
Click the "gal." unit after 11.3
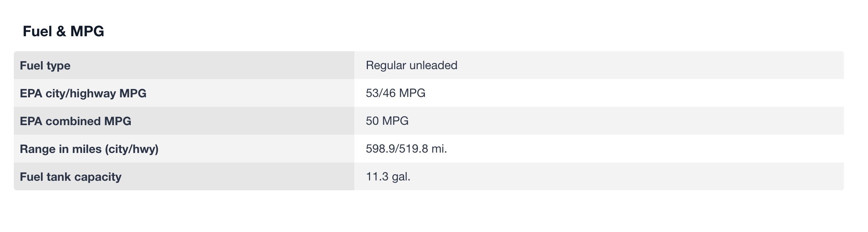tap(401, 176)
